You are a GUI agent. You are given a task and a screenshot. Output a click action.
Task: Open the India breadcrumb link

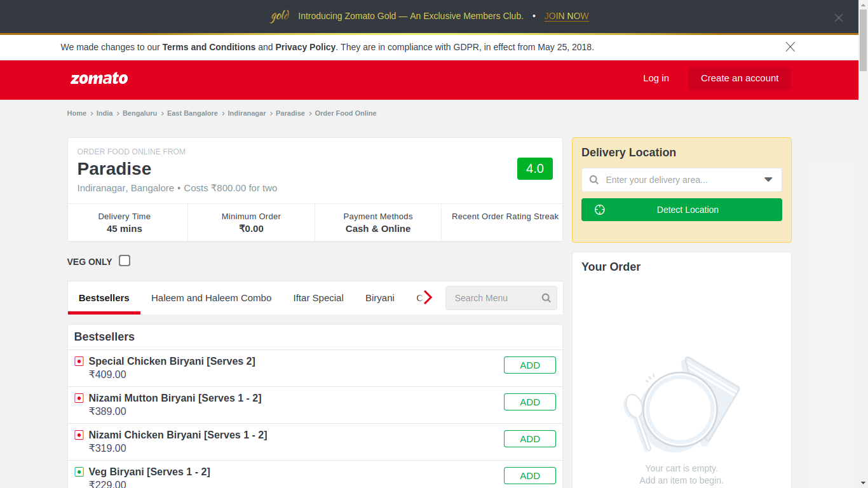click(105, 113)
